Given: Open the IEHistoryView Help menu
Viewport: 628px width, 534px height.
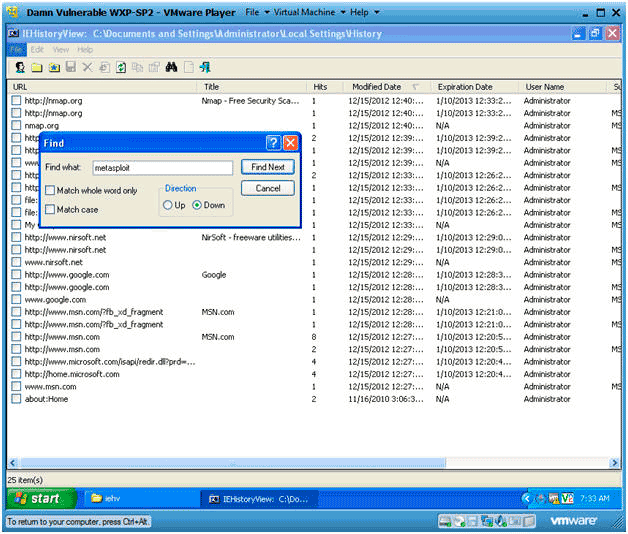Looking at the screenshot, I should click(x=85, y=50).
